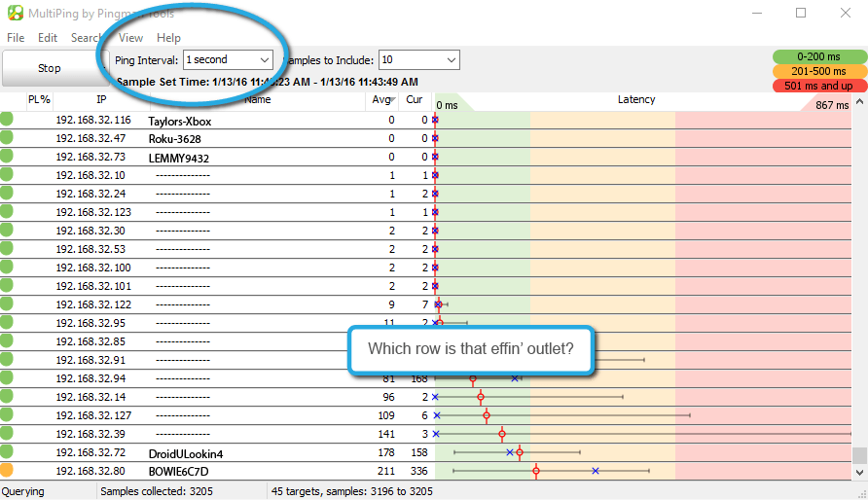The width and height of the screenshot is (868, 500).
Task: Click the green 0-200 ms legend swatch
Action: tap(819, 57)
